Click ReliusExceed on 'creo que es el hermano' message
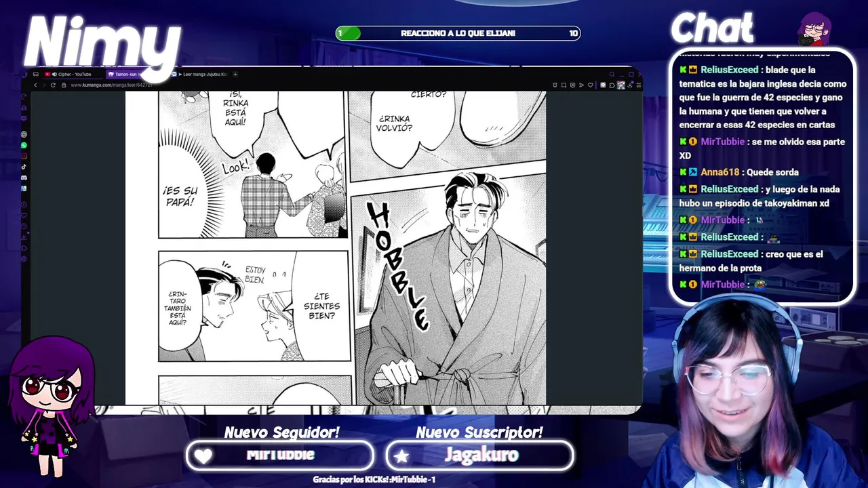Image resolution: width=868 pixels, height=488 pixels. coord(729,254)
